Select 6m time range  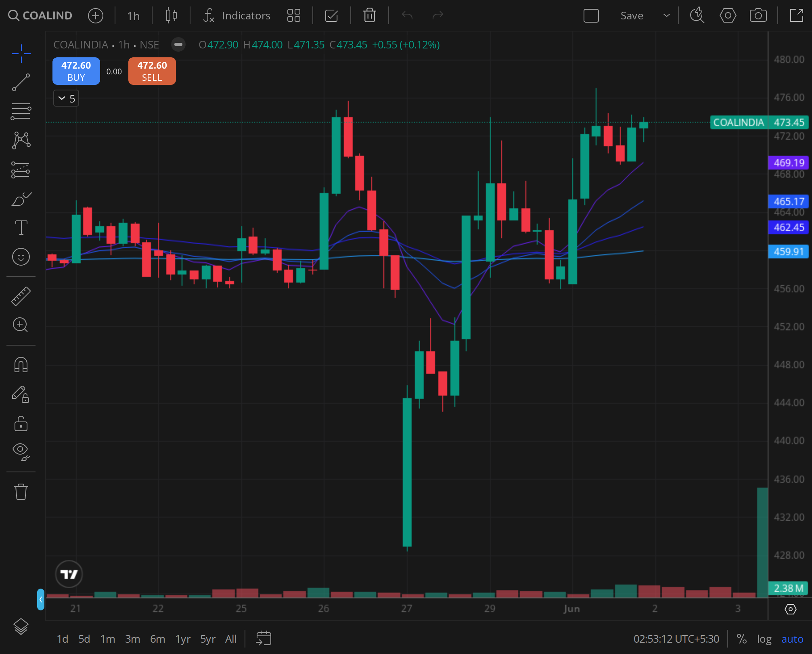(x=157, y=639)
